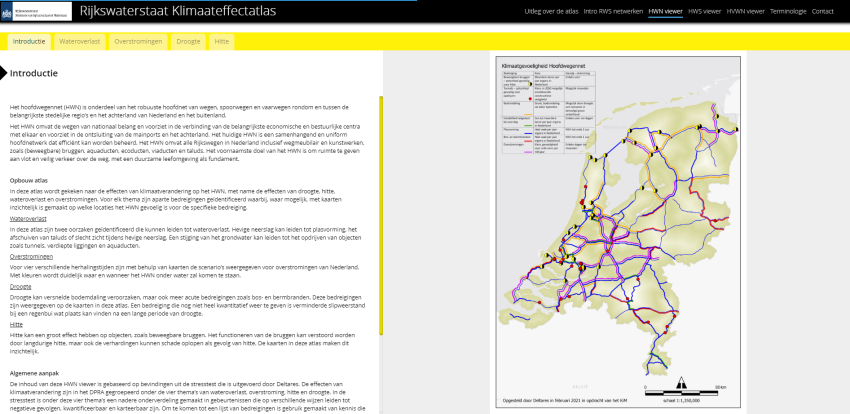Click the north arrow on the map
This screenshot has height=414, width=850.
[x=683, y=382]
